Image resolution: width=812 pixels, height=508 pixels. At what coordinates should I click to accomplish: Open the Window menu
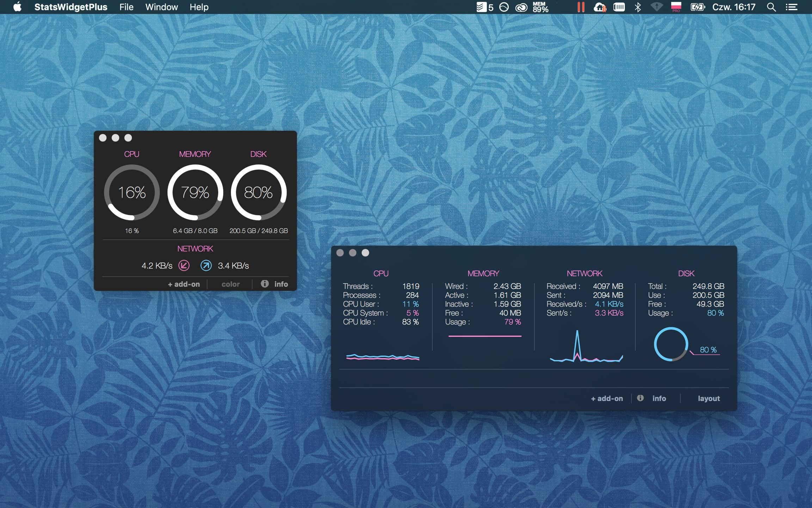click(x=161, y=7)
